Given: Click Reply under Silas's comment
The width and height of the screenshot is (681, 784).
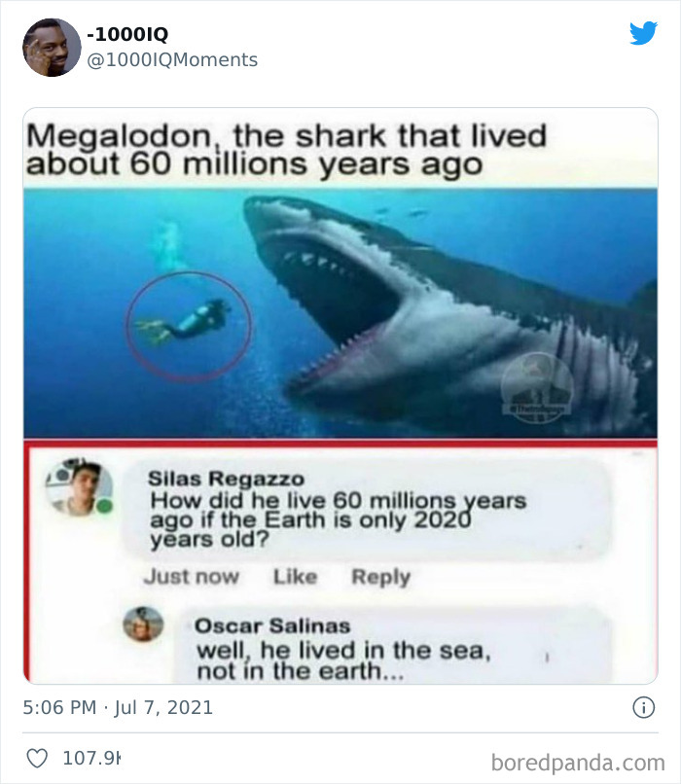Looking at the screenshot, I should [381, 577].
